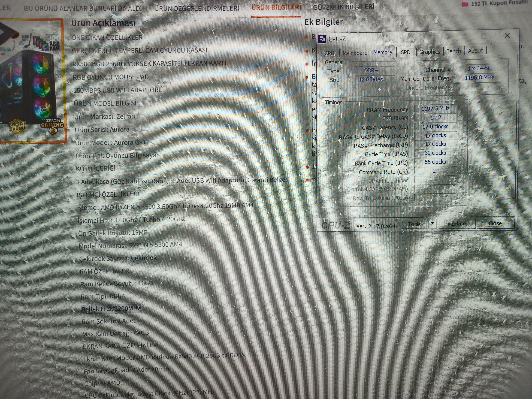Viewport: 532px width, 399px height.
Task: Click the Ürün Markası: Zeiron line
Action: (105, 117)
